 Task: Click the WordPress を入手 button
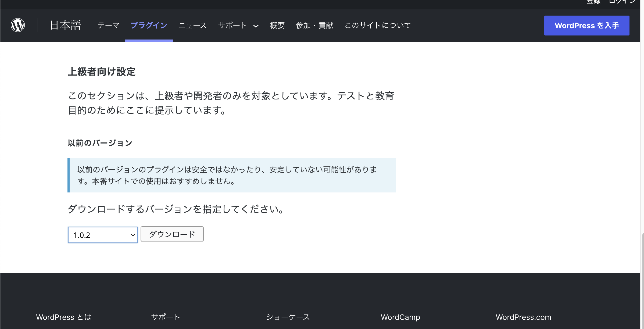click(x=586, y=26)
